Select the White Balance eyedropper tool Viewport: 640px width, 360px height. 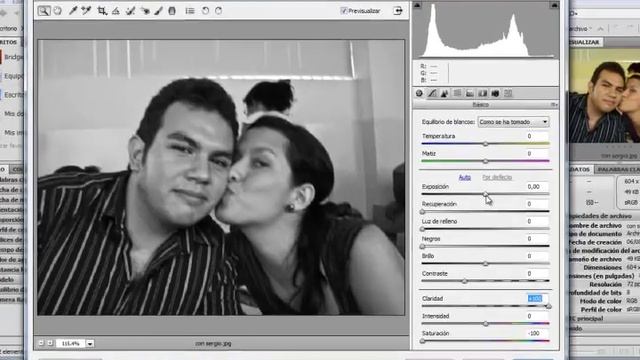[73, 11]
